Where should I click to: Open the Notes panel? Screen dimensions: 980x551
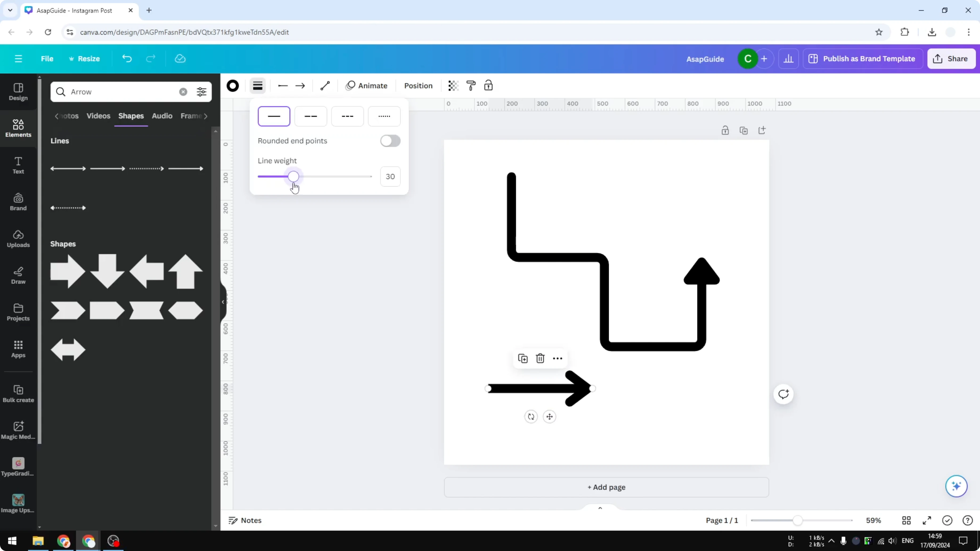pos(245,520)
